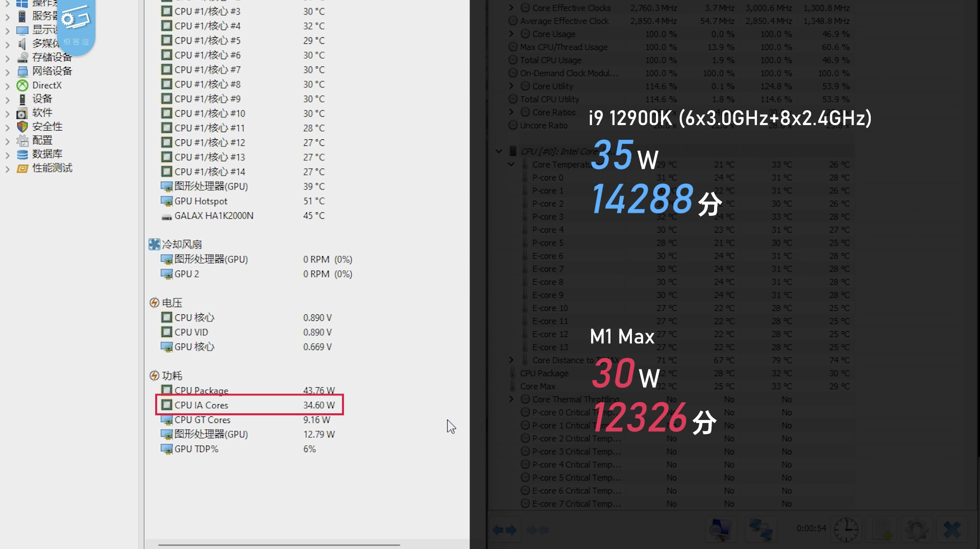Expand the DirectX tree node chevron

point(7,86)
